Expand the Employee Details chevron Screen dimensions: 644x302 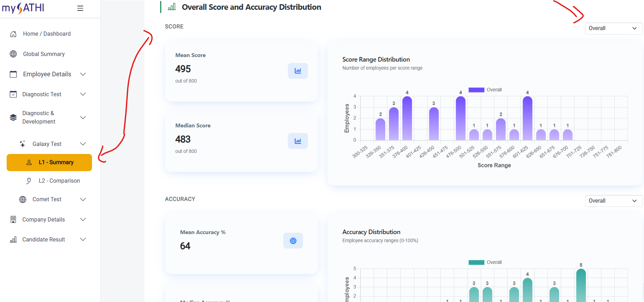pyautogui.click(x=83, y=74)
